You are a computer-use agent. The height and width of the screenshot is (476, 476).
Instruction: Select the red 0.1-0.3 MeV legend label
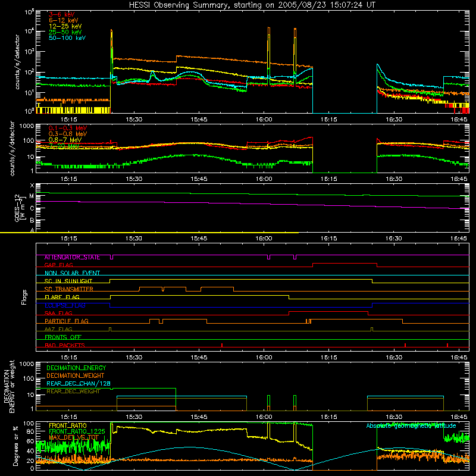(x=68, y=128)
